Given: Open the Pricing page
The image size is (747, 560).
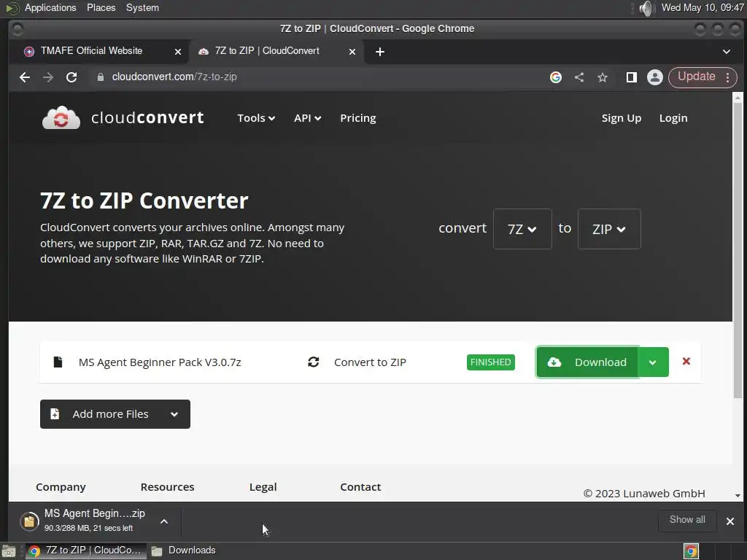Looking at the screenshot, I should [358, 118].
